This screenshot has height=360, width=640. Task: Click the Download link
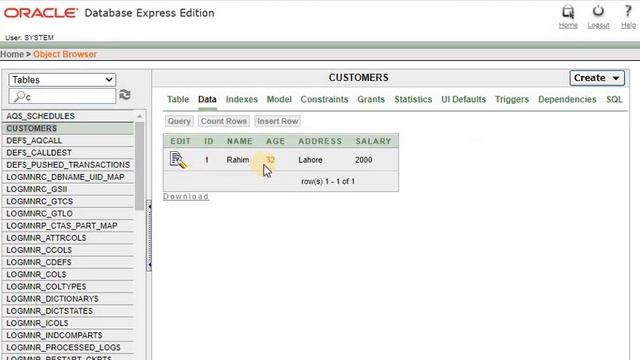pos(186,196)
